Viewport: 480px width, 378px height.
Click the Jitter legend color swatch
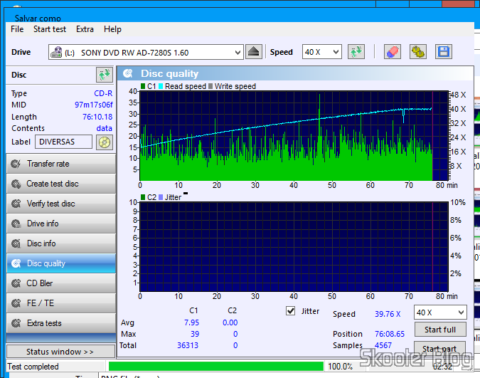tap(161, 197)
